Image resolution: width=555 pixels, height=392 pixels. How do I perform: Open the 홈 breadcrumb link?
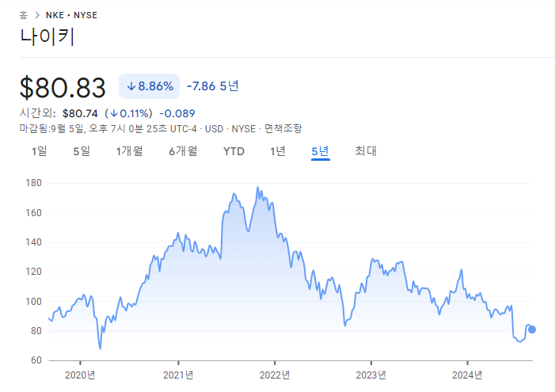[24, 15]
